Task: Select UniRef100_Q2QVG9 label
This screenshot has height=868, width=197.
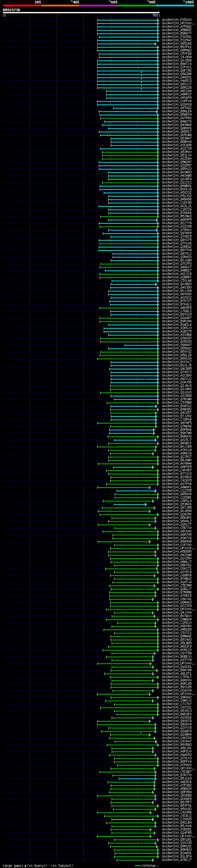Action: (x=177, y=104)
